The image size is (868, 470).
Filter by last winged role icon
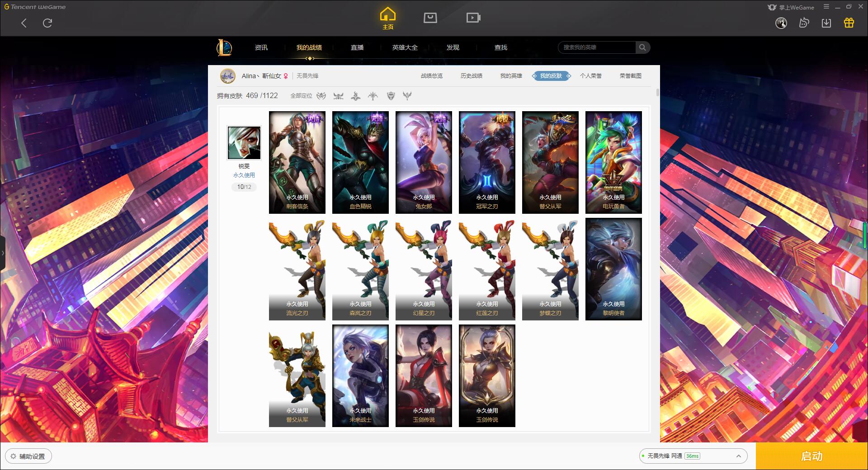pyautogui.click(x=407, y=96)
